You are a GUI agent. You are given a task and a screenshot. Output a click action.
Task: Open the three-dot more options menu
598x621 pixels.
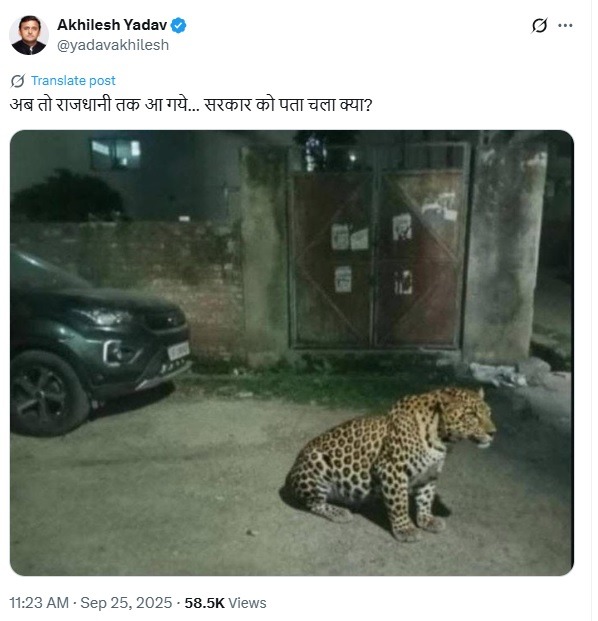[565, 26]
